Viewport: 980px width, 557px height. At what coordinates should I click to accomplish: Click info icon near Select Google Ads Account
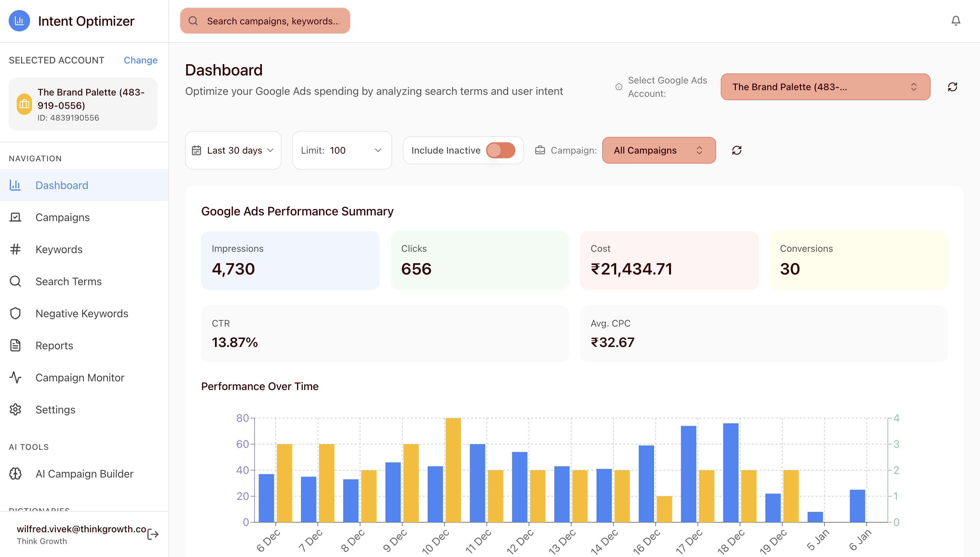coord(618,87)
